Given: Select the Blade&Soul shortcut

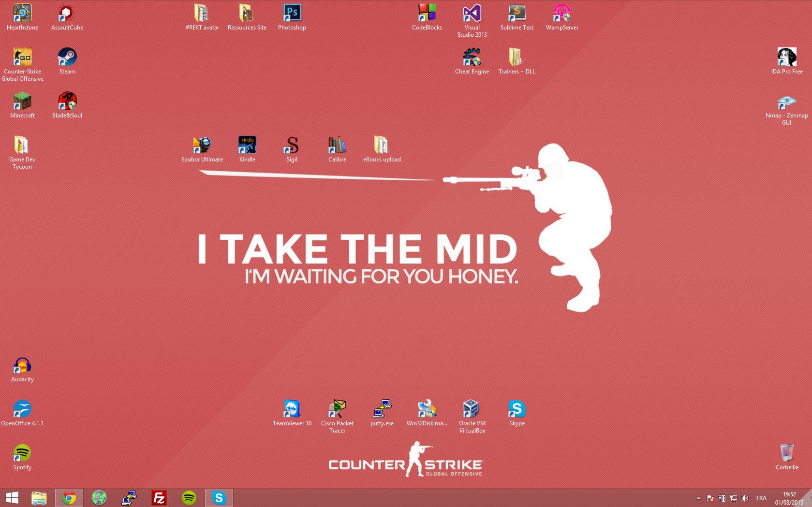Looking at the screenshot, I should pyautogui.click(x=67, y=105).
